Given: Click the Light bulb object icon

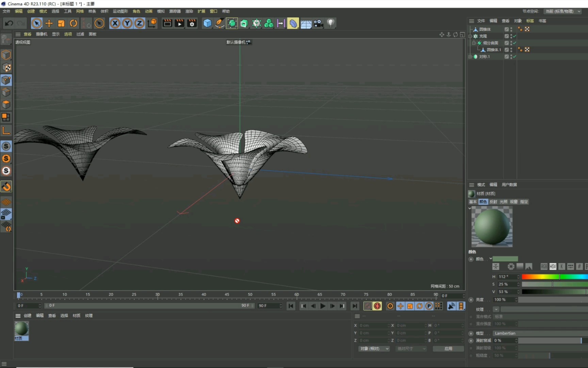Looking at the screenshot, I should click(x=330, y=23).
